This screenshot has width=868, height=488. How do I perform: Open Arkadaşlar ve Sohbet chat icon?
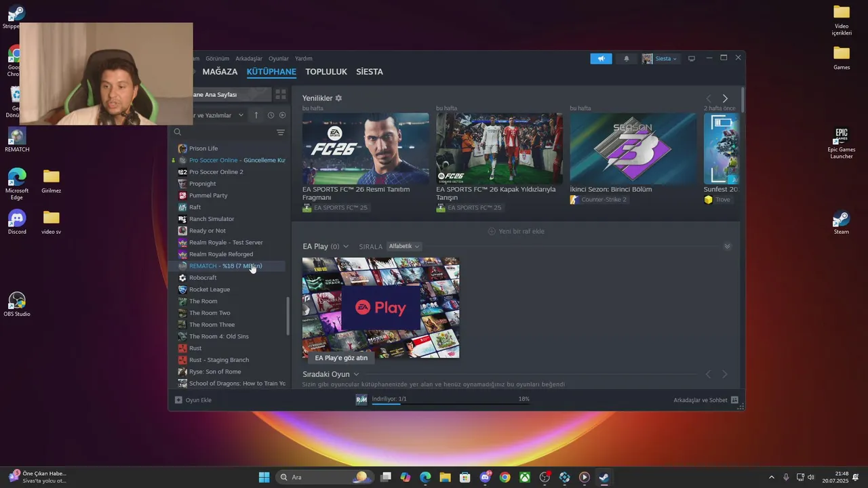[x=734, y=400]
